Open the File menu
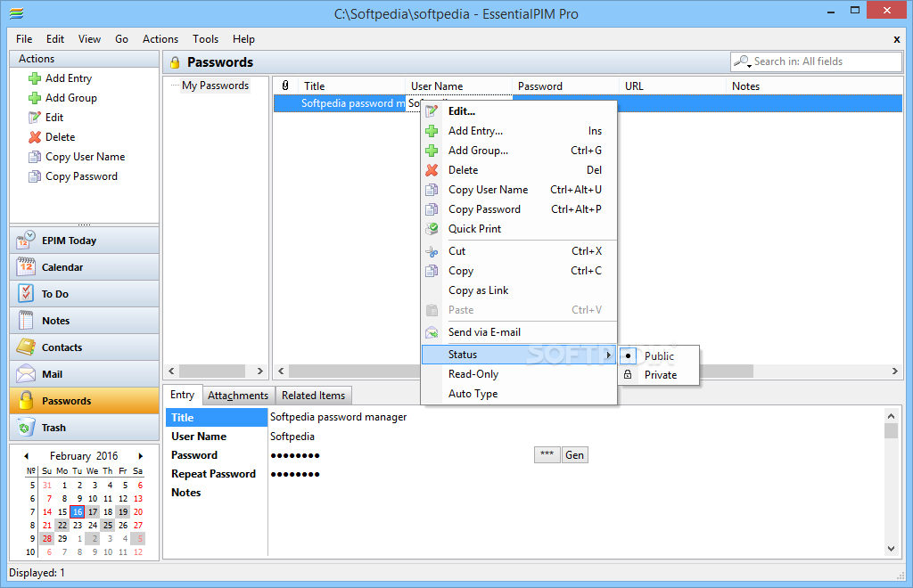This screenshot has width=913, height=588. tap(24, 39)
